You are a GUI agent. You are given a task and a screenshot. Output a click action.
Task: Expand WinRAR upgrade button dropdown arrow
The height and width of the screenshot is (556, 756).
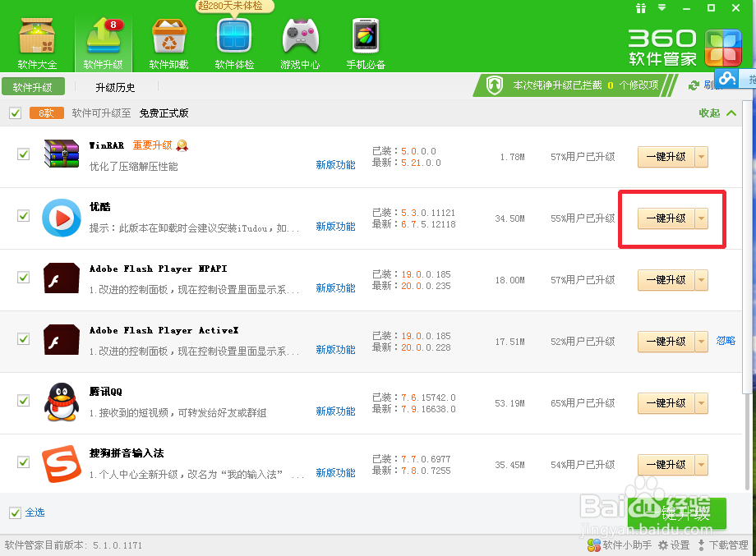702,157
